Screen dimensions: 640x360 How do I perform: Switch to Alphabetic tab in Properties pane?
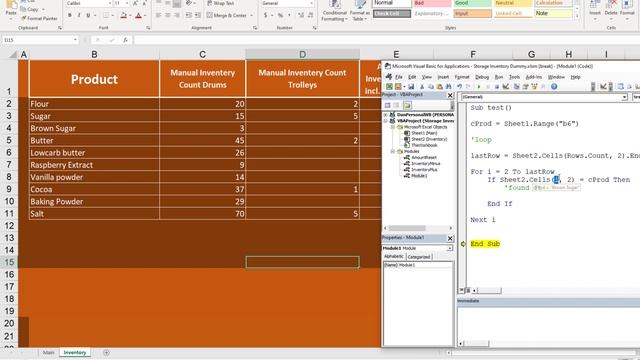click(394, 257)
